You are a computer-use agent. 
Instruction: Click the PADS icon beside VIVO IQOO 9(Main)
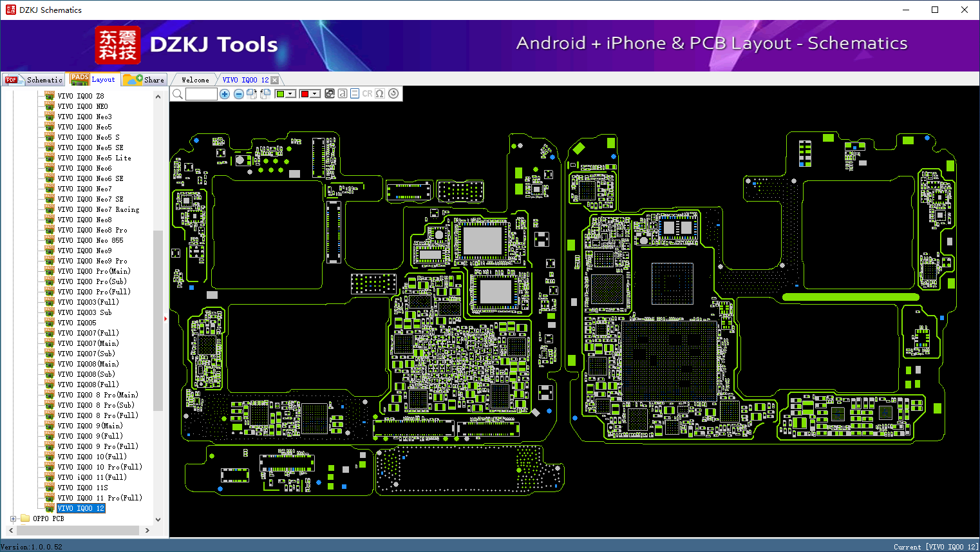[50, 425]
